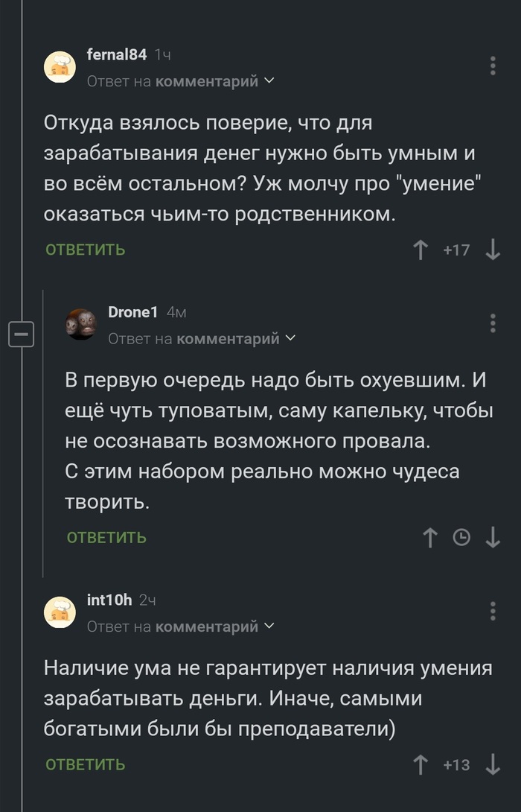
Task: Upvote int10h's comment
Action: pyautogui.click(x=423, y=763)
